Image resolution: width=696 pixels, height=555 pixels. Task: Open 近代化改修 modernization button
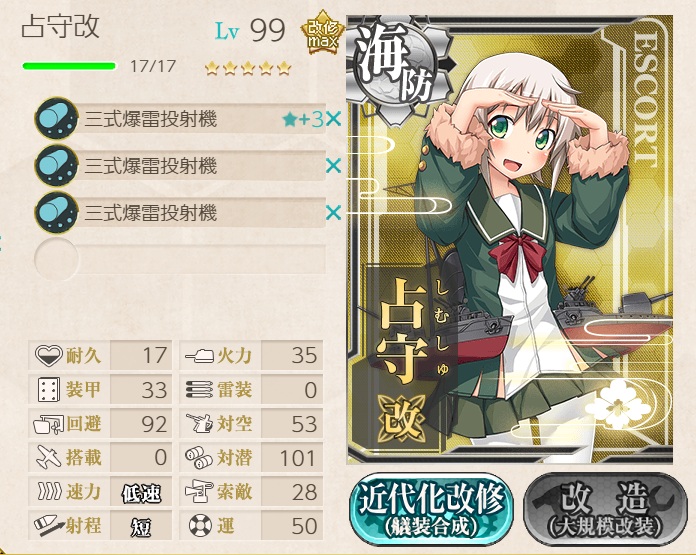pos(431,509)
